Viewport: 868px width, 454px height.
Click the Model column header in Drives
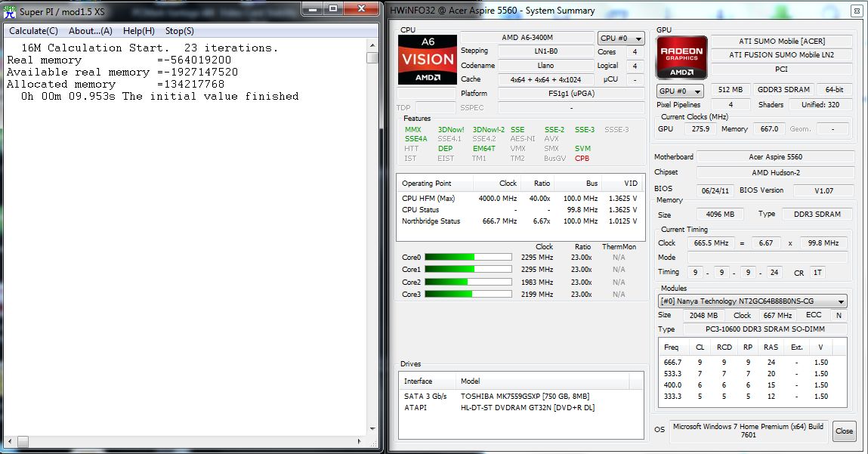pos(542,381)
